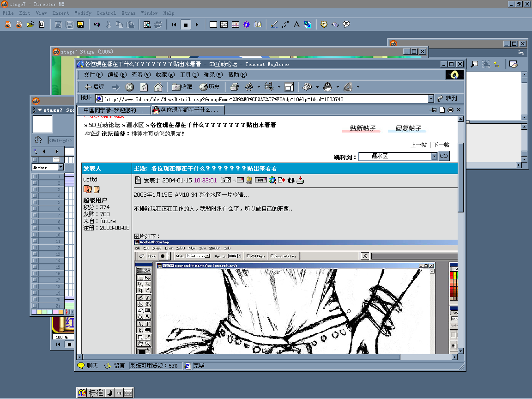Click the browser Stop (X) icon

click(x=130, y=87)
